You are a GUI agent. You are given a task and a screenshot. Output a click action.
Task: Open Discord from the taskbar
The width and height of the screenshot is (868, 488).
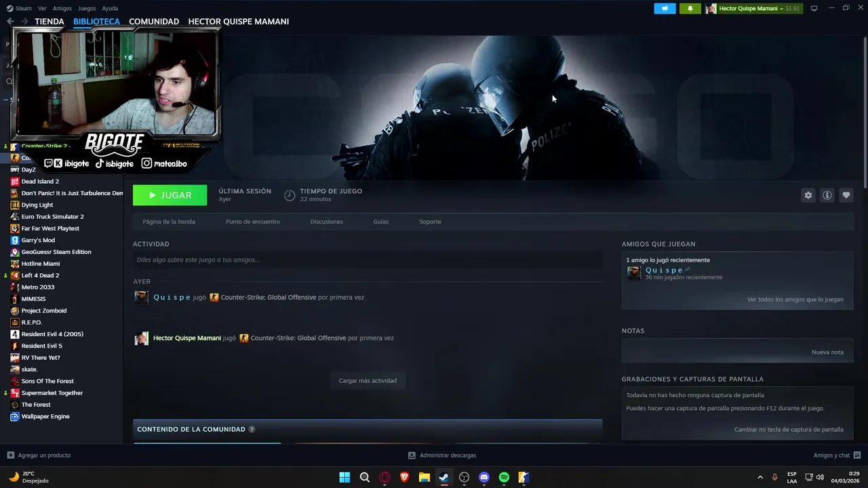click(x=484, y=477)
